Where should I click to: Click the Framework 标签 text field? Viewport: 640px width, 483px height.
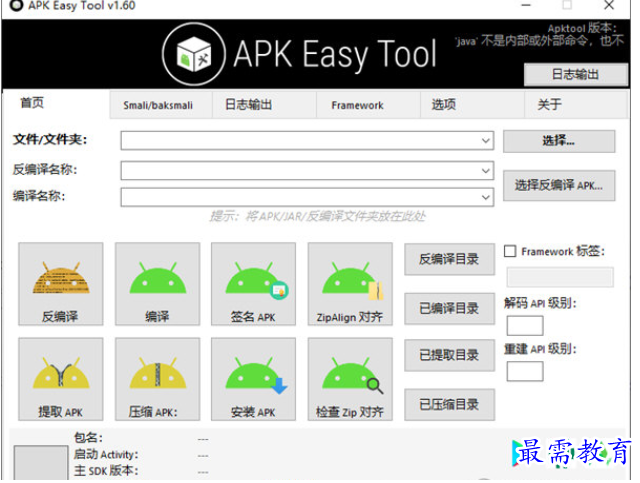click(x=560, y=277)
